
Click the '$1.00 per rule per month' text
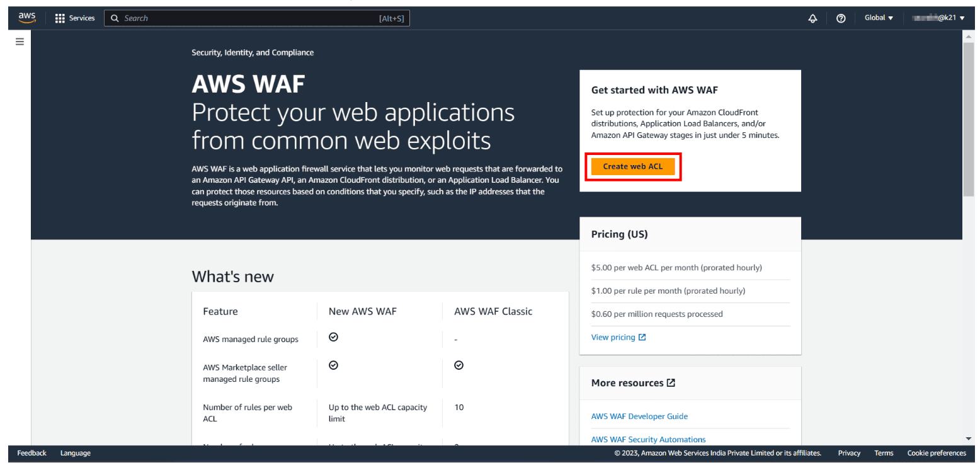pos(668,291)
